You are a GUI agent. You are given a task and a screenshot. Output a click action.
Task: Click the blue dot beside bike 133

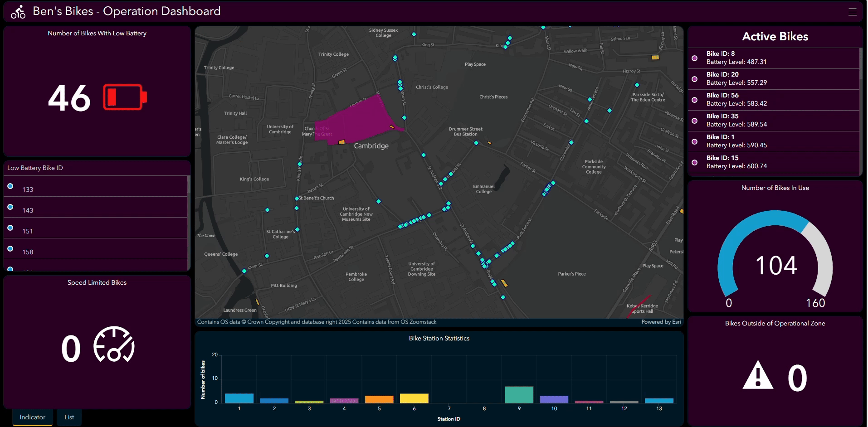[x=10, y=186]
